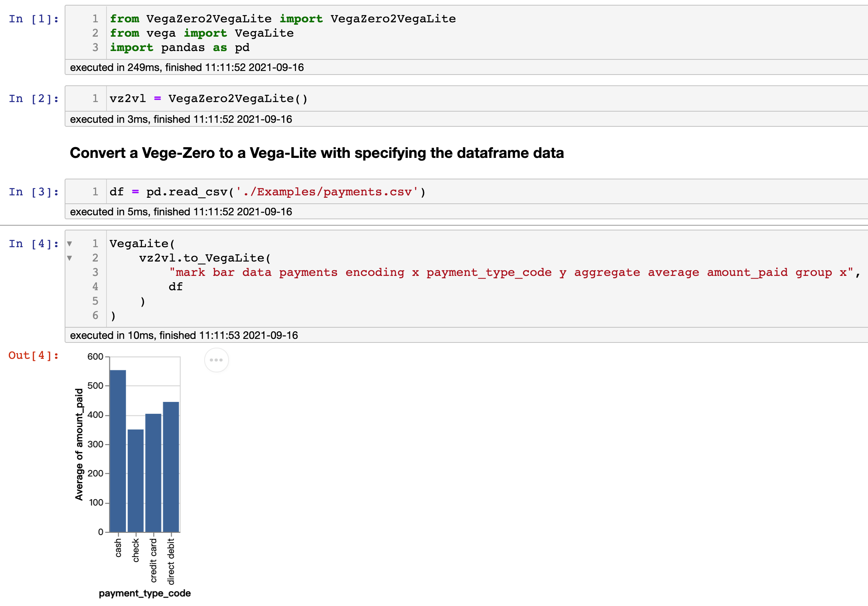
Task: Collapse fold arrow at vz2vl.to_VegaLite( line
Action: click(69, 258)
